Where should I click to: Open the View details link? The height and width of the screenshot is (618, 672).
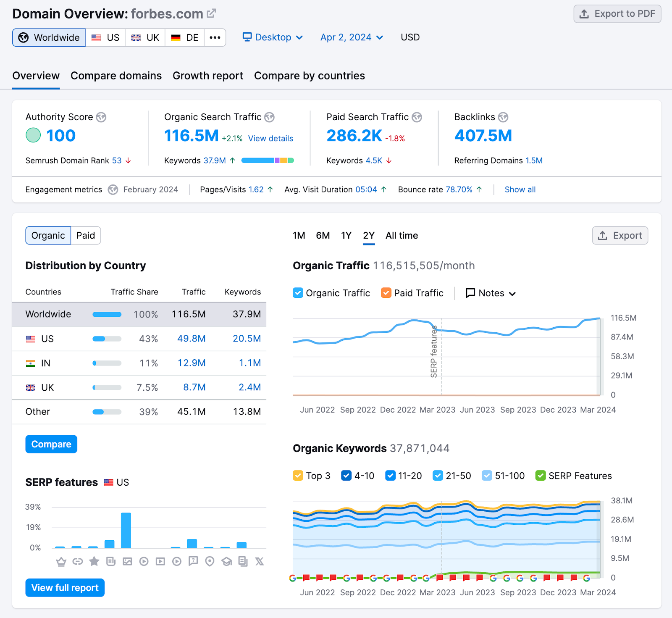pos(270,139)
